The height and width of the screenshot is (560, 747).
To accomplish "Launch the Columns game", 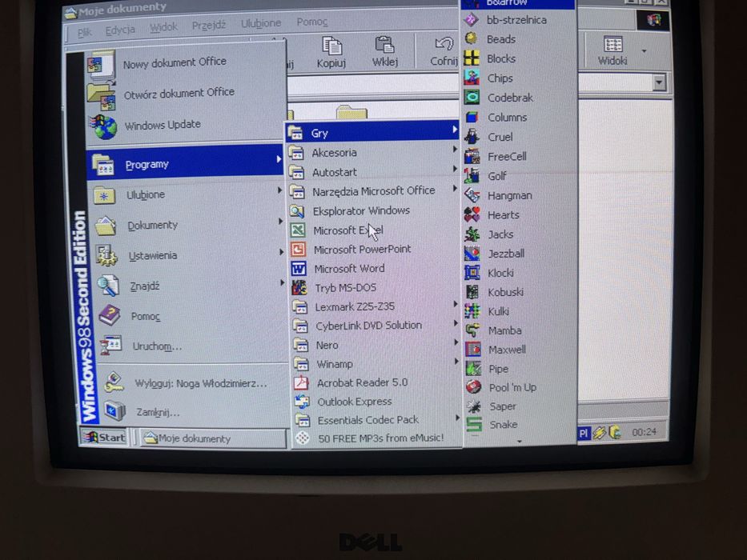I will pyautogui.click(x=518, y=117).
